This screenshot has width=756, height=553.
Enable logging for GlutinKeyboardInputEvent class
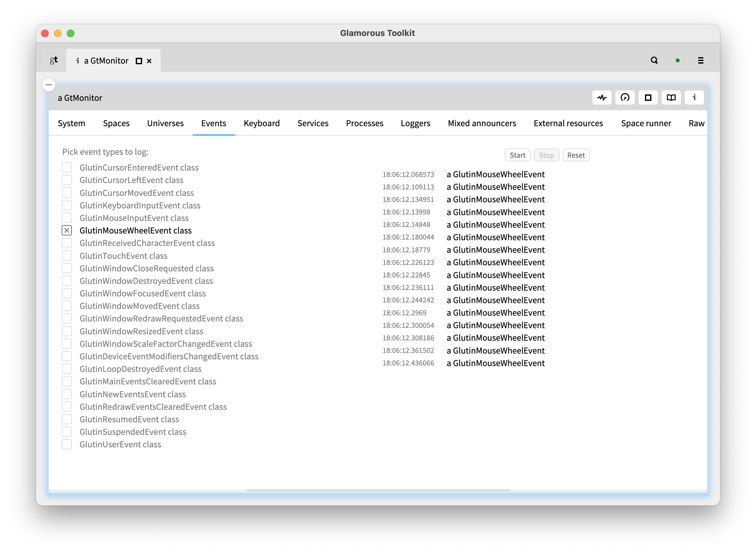(66, 205)
